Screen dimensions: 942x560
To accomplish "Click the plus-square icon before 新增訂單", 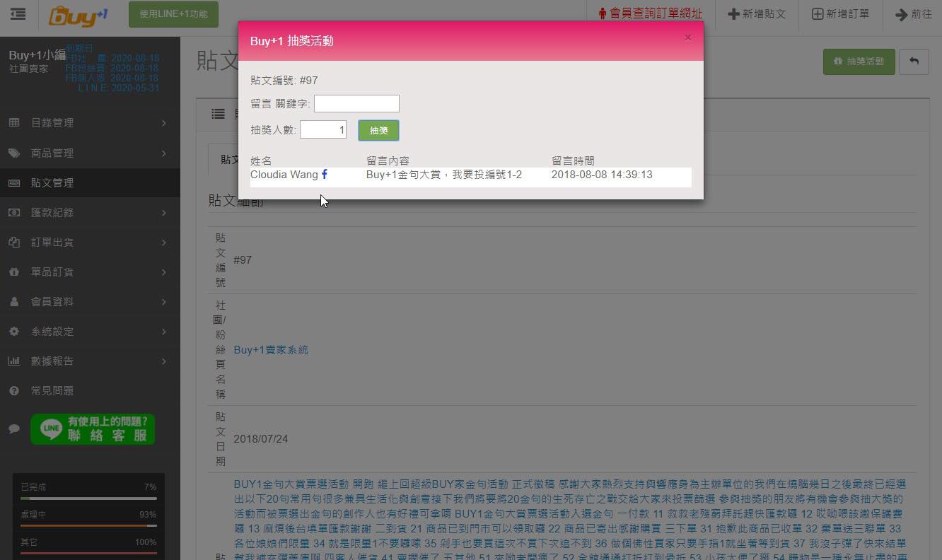I will 817,14.
